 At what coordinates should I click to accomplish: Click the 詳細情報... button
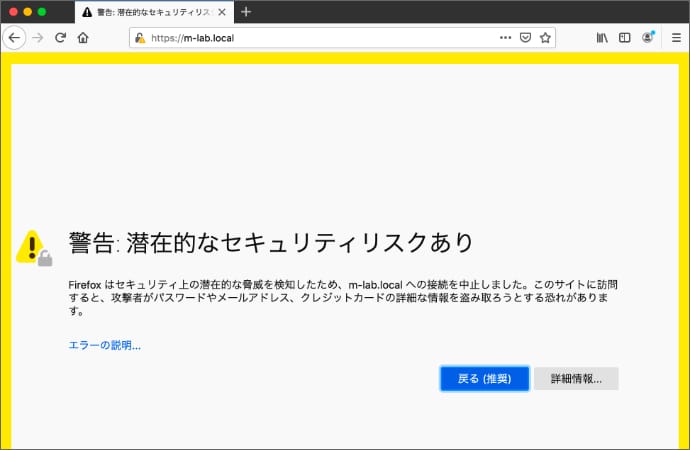point(576,379)
